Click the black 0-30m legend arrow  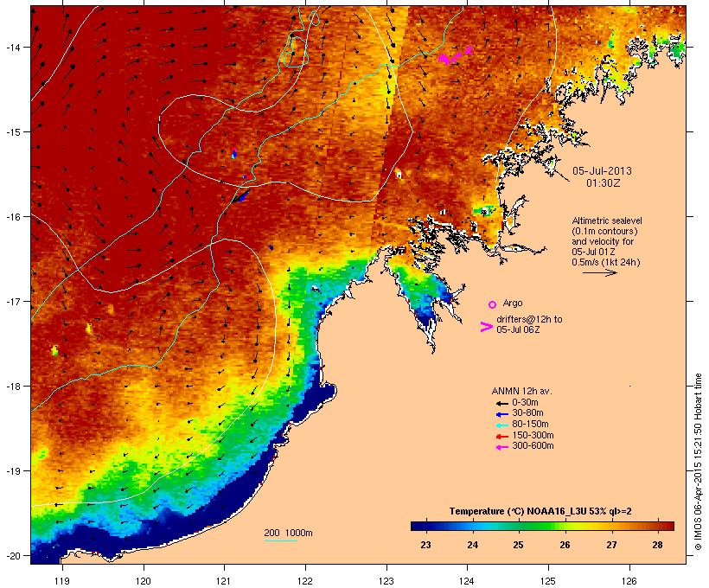point(501,404)
